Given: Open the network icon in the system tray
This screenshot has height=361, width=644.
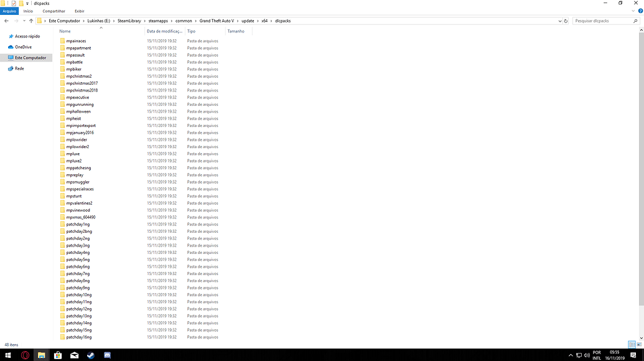Looking at the screenshot, I should (579, 355).
